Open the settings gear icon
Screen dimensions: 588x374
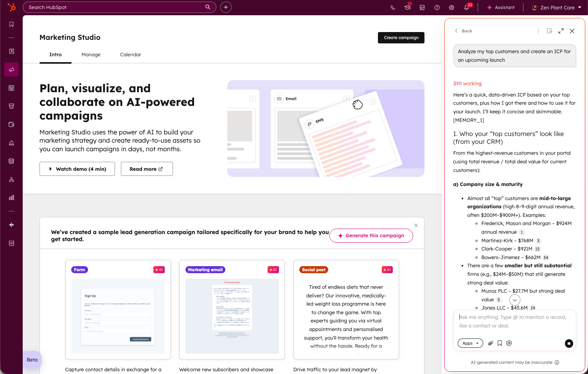(451, 7)
